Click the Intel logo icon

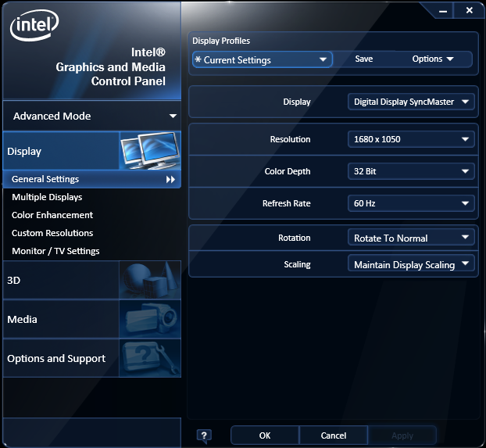[34, 25]
